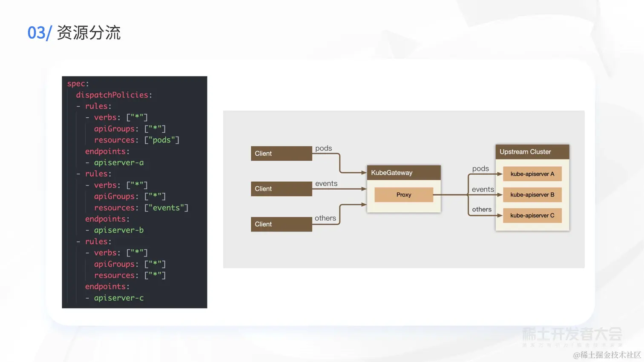644x362 pixels.
Task: Click resources: ["events"] code line
Action: (141, 208)
